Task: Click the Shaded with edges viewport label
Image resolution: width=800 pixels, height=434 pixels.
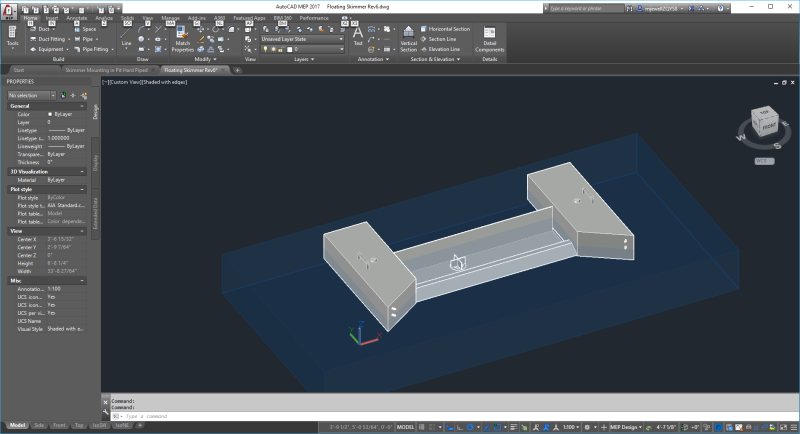Action: [165, 82]
